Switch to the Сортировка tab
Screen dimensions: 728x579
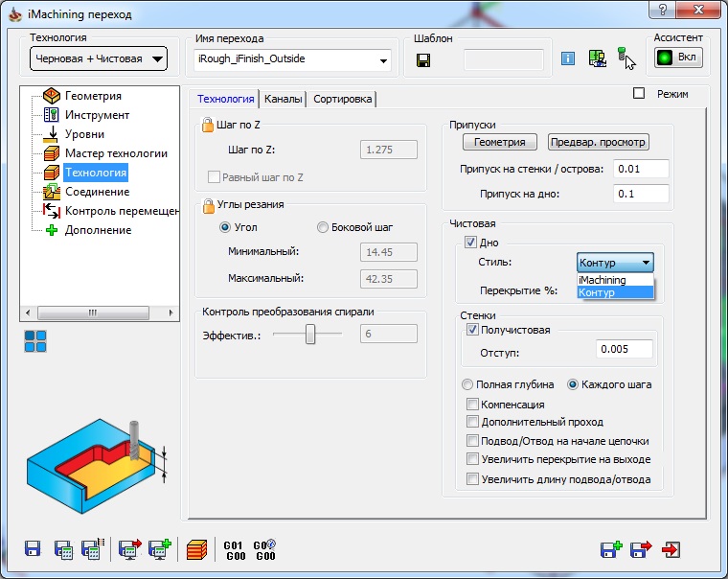click(x=342, y=99)
